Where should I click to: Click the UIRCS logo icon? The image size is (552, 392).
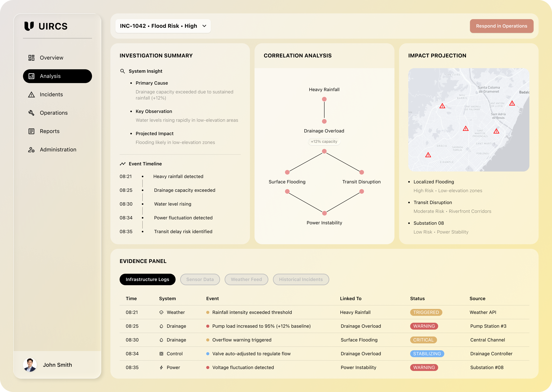(x=29, y=26)
